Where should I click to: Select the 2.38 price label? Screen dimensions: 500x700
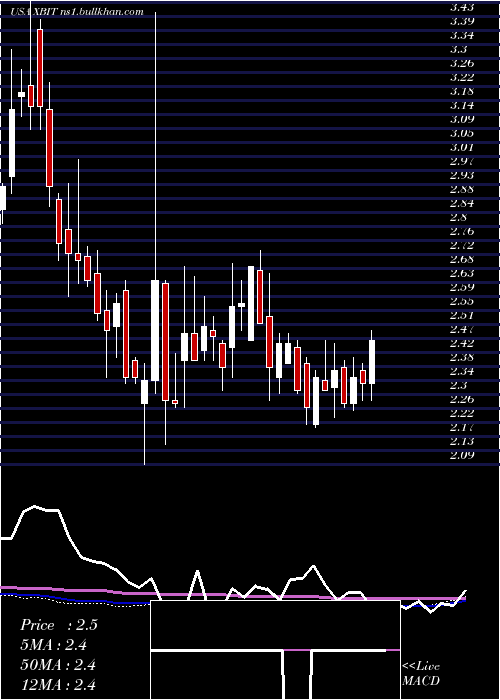462,357
